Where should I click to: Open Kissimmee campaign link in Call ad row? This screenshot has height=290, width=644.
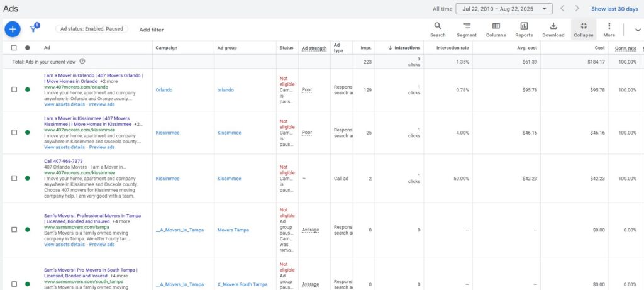pyautogui.click(x=167, y=178)
